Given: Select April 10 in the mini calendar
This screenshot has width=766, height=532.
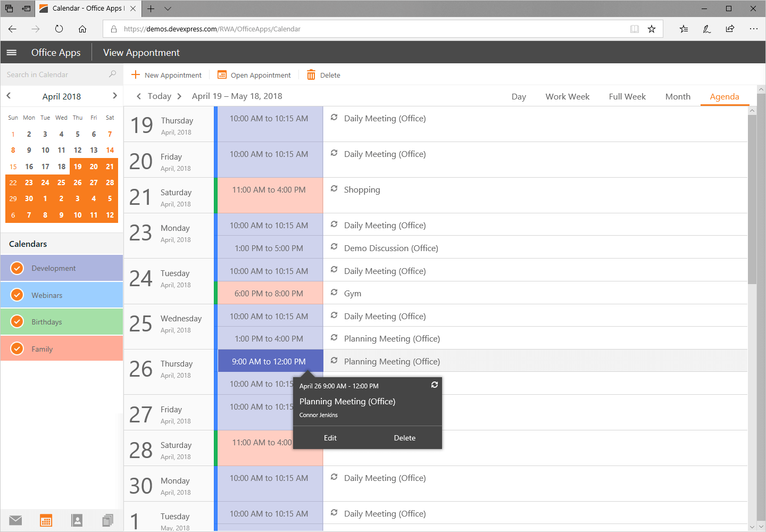Looking at the screenshot, I should pyautogui.click(x=45, y=150).
